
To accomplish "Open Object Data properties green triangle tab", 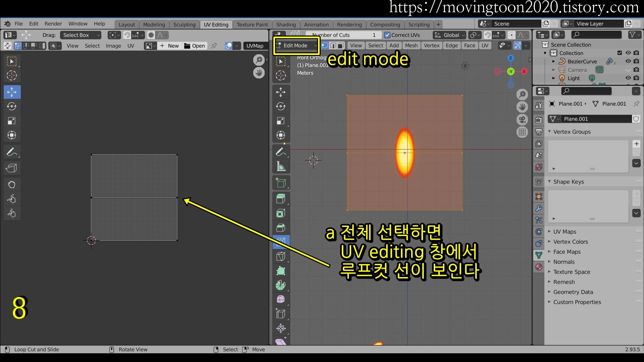I will pyautogui.click(x=539, y=255).
